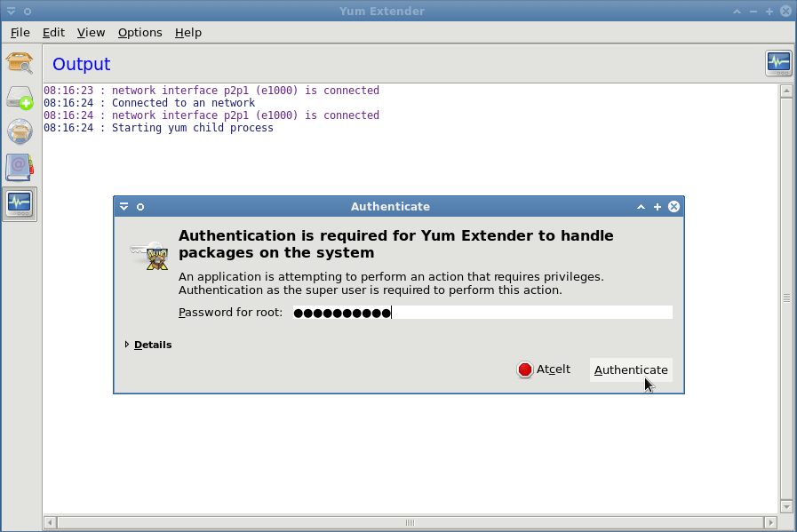Click log line 'Connected to an network'

tap(149, 103)
